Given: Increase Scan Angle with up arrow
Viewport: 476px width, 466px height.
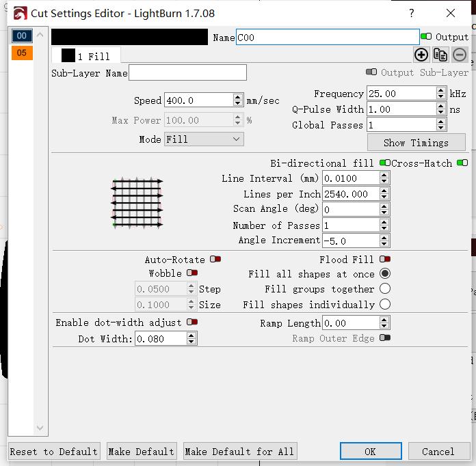Looking at the screenshot, I should click(x=384, y=206).
